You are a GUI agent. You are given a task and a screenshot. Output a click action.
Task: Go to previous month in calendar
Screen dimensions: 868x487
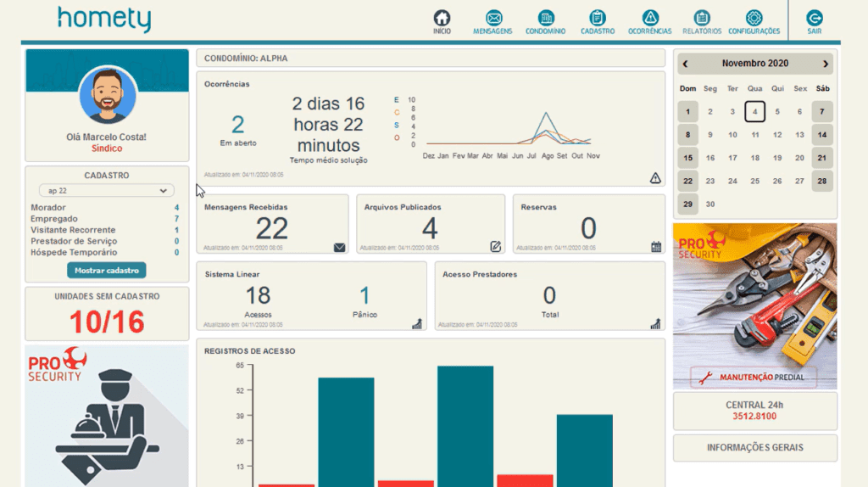pyautogui.click(x=686, y=64)
